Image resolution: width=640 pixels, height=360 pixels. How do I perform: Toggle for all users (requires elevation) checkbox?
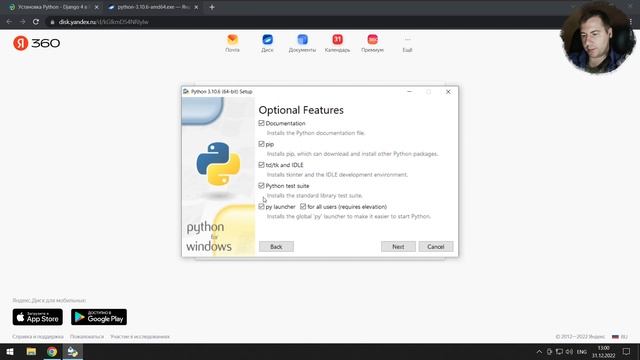pyautogui.click(x=303, y=207)
